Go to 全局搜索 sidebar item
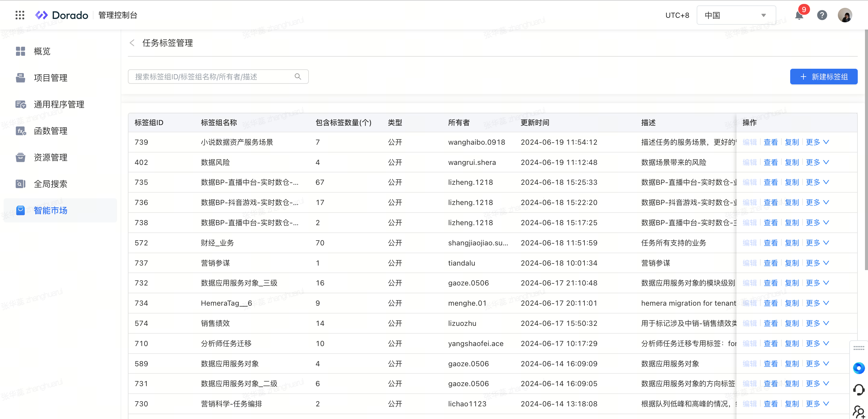This screenshot has height=419, width=868. (x=51, y=184)
